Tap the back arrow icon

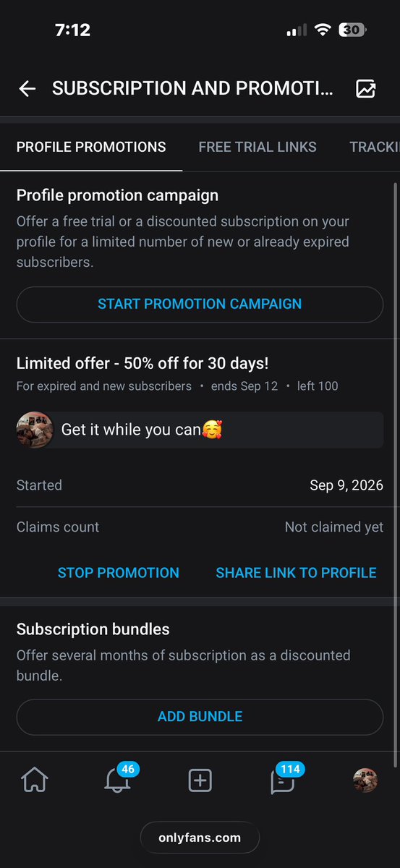point(27,89)
